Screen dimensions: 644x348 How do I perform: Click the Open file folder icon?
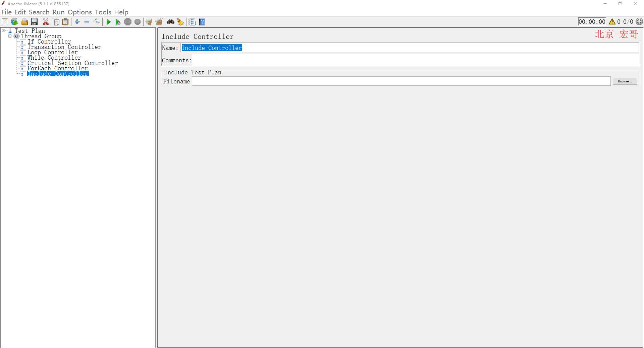tap(24, 22)
